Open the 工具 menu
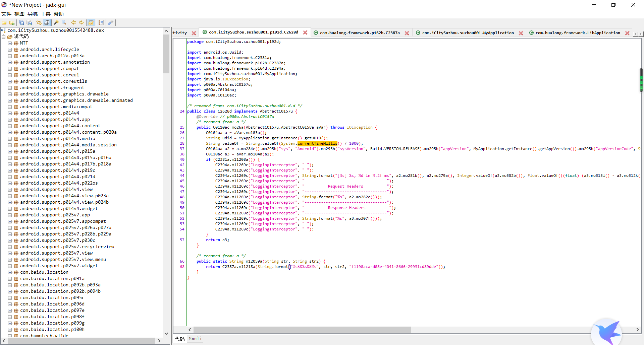Image resolution: width=644 pixels, height=345 pixels. (46, 14)
